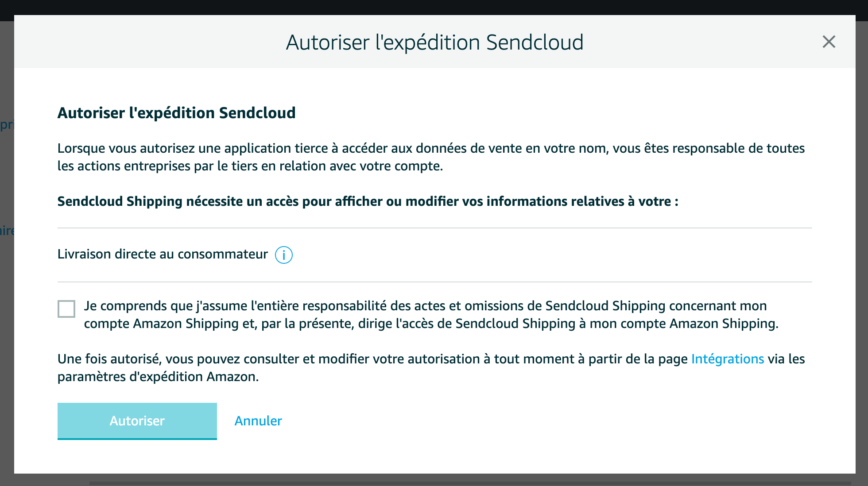The image size is (868, 486).
Task: Click the Autoriser button
Action: click(137, 421)
